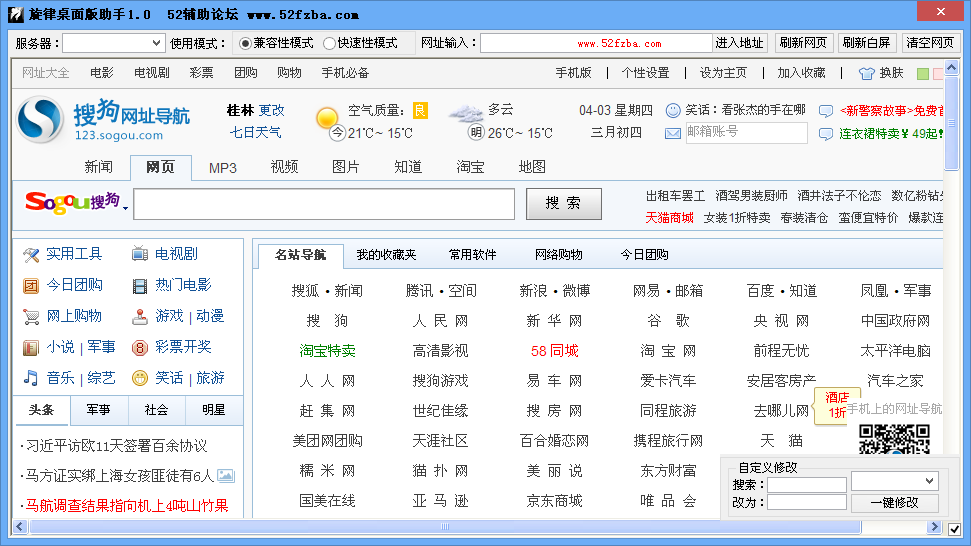Screen dimensions: 971x546
Task: Open the 天猫商城 link
Action: click(669, 218)
